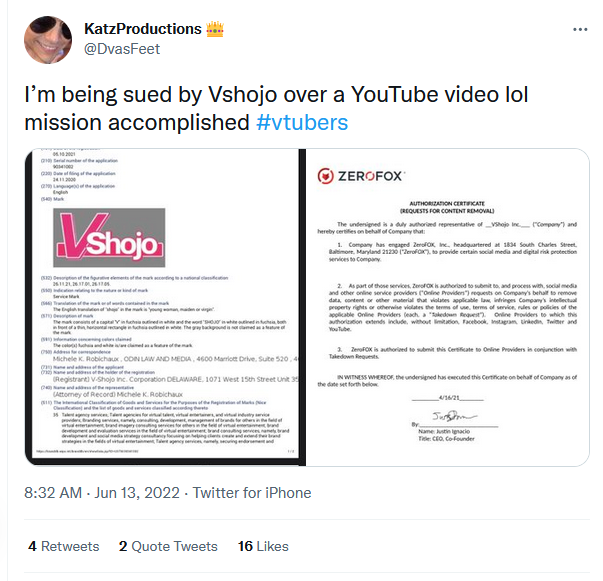Open the VShojo trademark document image
This screenshot has width=603, height=581.
(165, 307)
